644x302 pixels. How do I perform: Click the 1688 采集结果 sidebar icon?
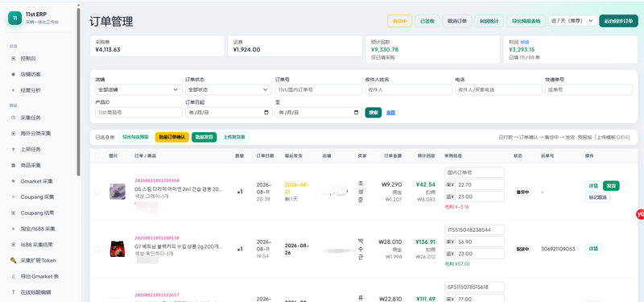13,245
